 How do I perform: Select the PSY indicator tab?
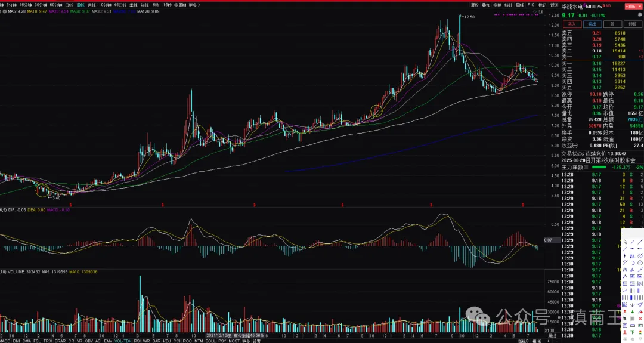222,341
